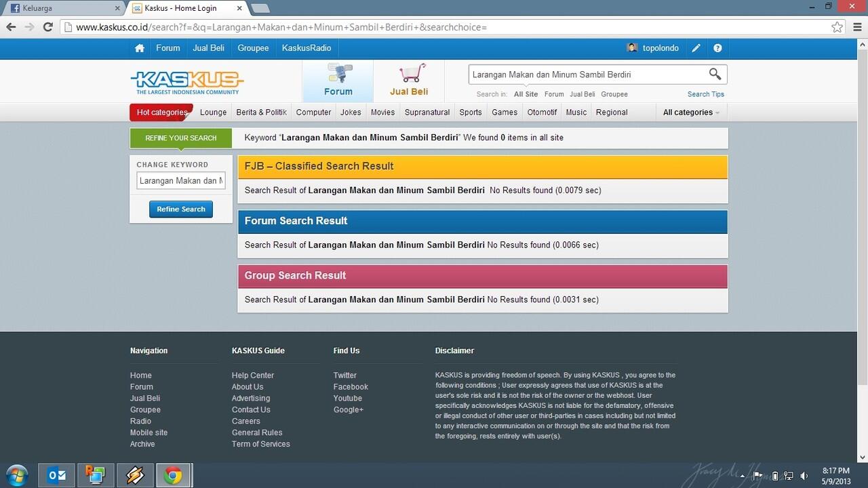Close the Kaskus - Home Login tab
Image resolution: width=868 pixels, height=488 pixels.
pyautogui.click(x=239, y=8)
